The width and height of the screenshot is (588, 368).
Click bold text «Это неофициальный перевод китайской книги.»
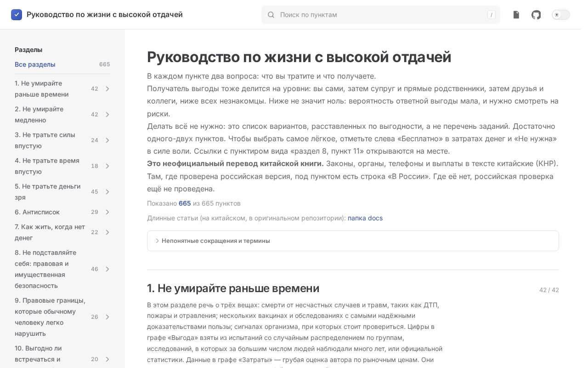(235, 163)
